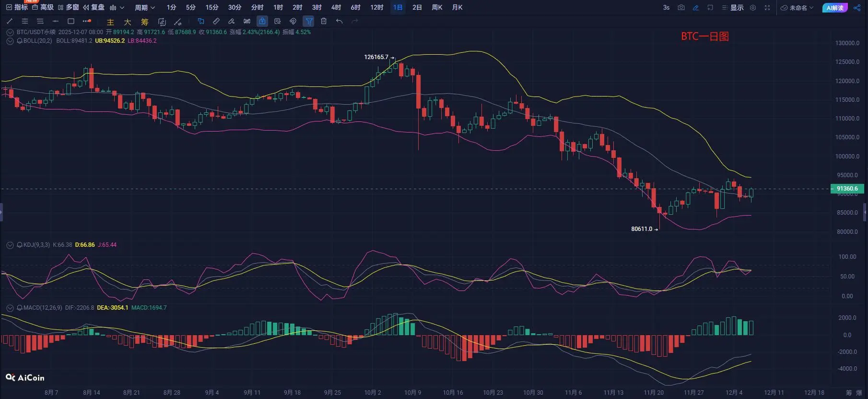Toggle the MACD alert bell

[x=20, y=308]
